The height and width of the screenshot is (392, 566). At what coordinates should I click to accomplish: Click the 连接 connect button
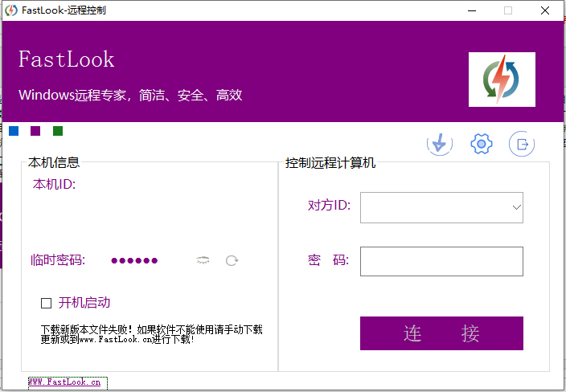point(441,333)
